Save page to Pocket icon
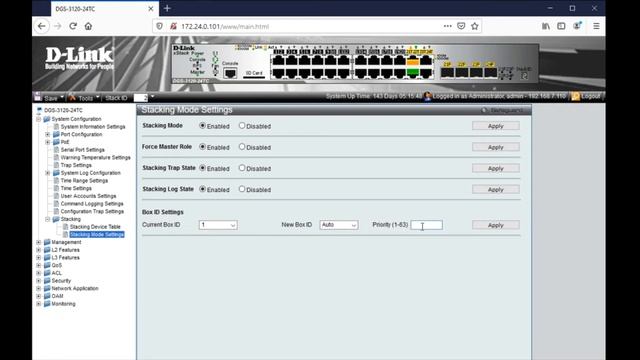The image size is (640, 360). (x=461, y=26)
